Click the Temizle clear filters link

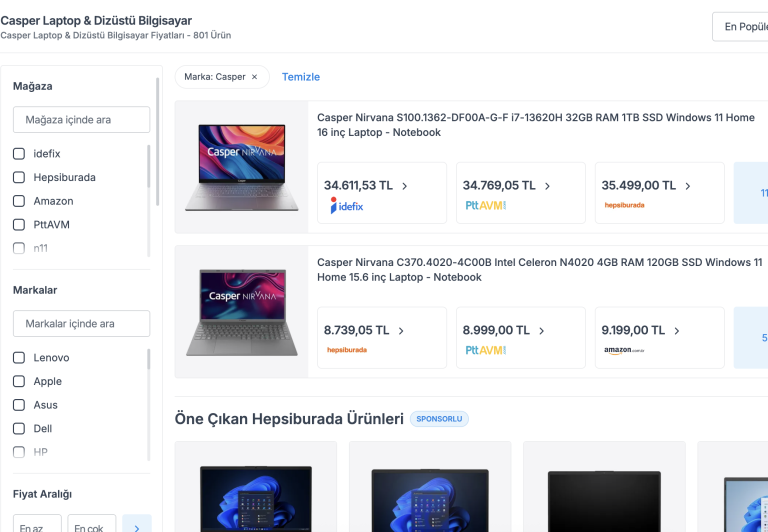300,77
